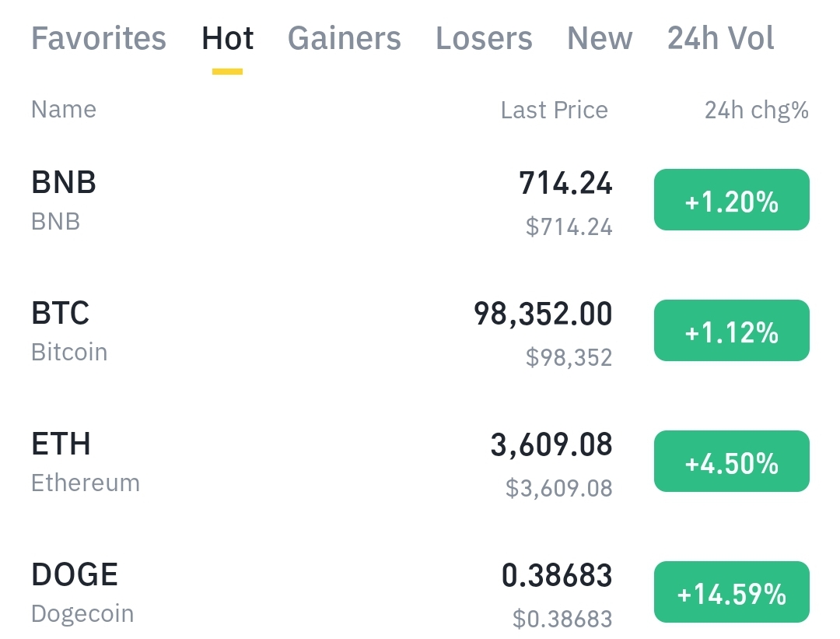Open the 24h Vol tab
Screen dimensions: 840x639
720,38
